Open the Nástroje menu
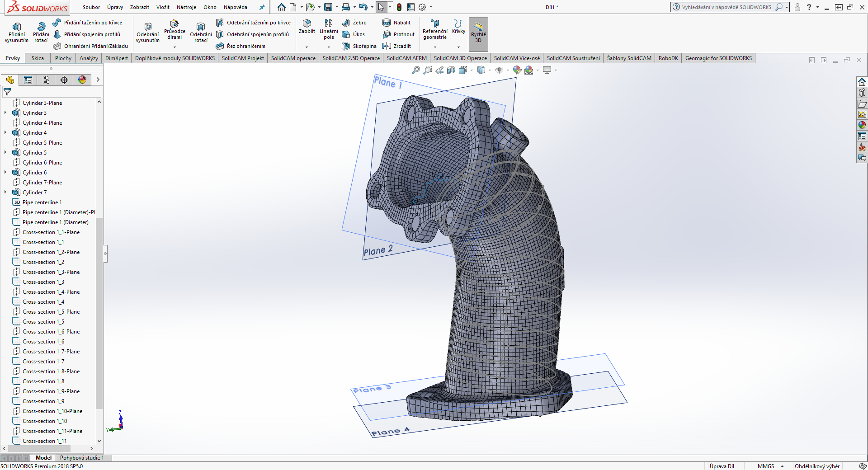This screenshot has height=470, width=868. pos(186,7)
